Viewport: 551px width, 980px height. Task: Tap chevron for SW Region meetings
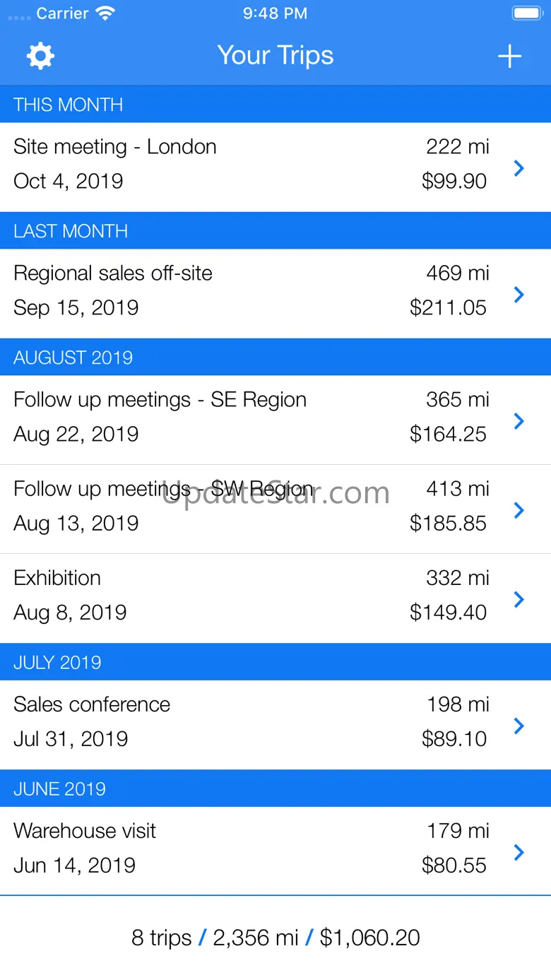519,510
